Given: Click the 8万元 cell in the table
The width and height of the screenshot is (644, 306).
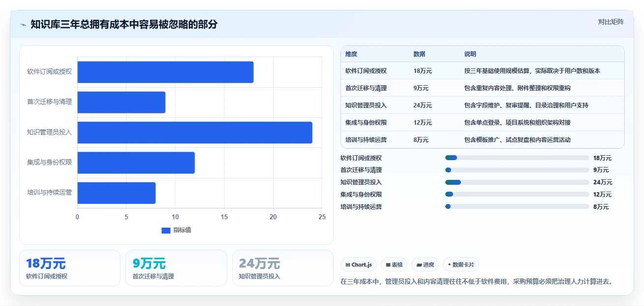Looking at the screenshot, I should [x=421, y=139].
